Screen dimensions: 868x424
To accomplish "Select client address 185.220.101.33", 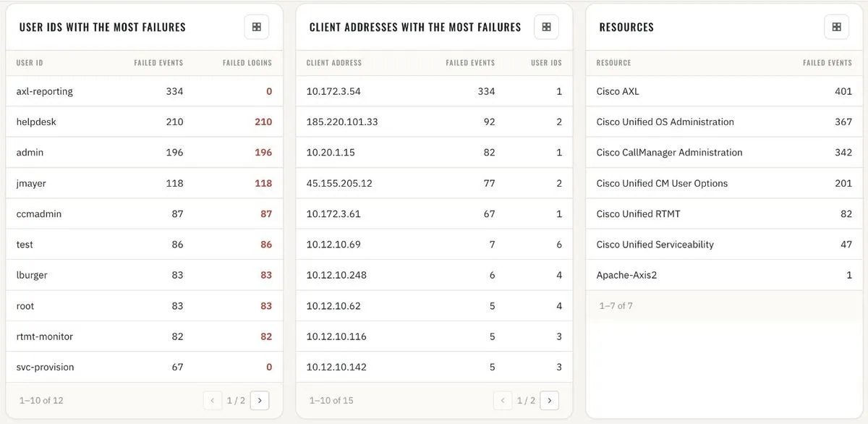I will point(342,122).
